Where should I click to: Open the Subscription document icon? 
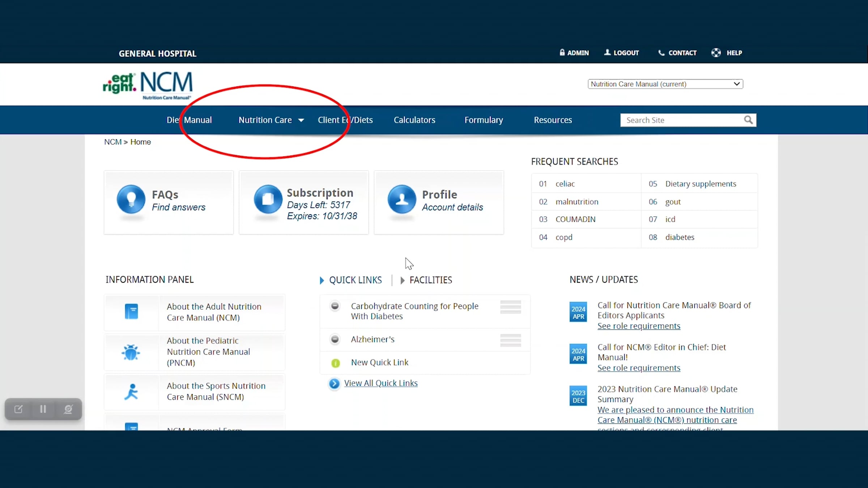pyautogui.click(x=268, y=199)
